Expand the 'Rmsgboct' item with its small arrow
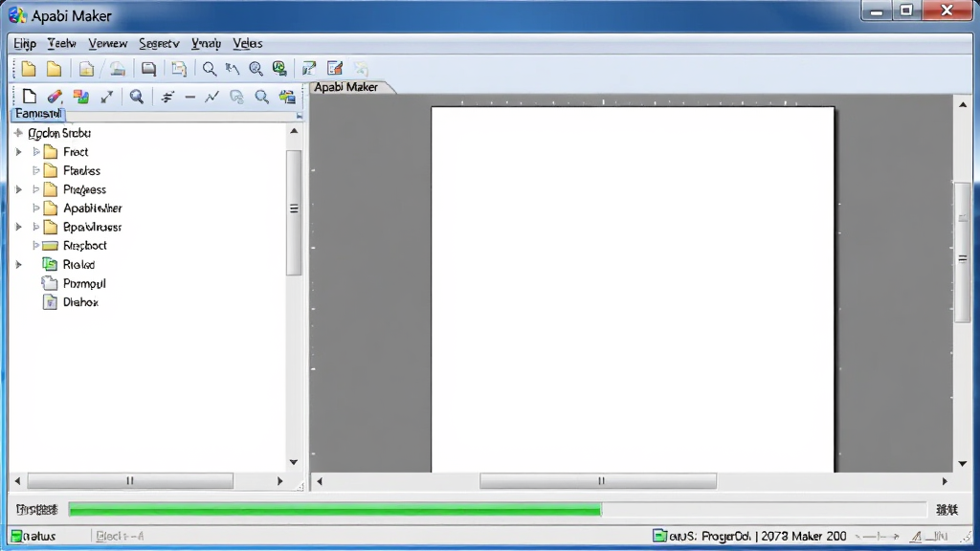Image resolution: width=980 pixels, height=551 pixels. click(36, 246)
